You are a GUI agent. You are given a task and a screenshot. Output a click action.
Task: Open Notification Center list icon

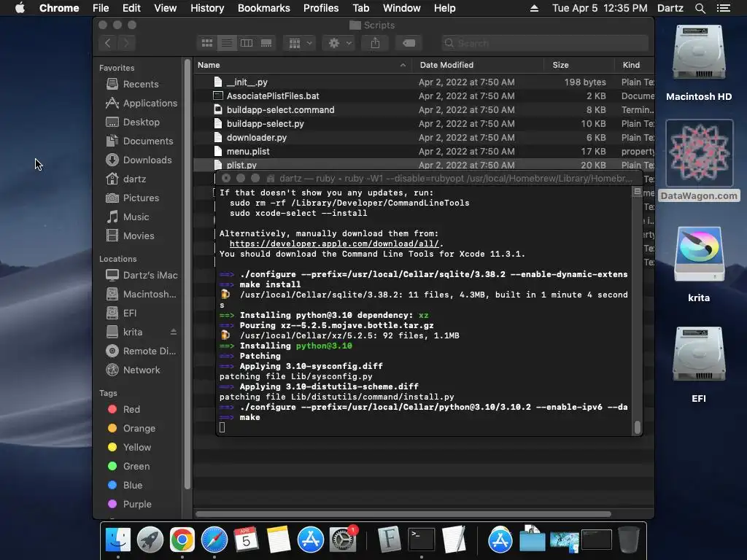(x=724, y=8)
